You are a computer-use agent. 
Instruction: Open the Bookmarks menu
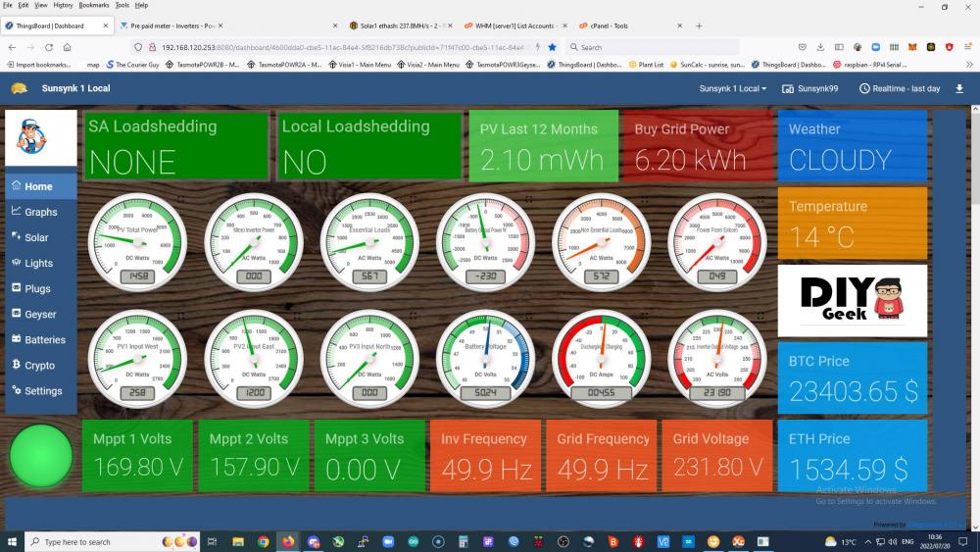coord(94,5)
